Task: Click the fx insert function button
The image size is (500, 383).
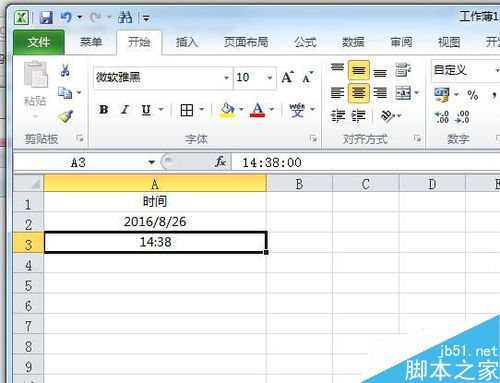Action: [220, 162]
